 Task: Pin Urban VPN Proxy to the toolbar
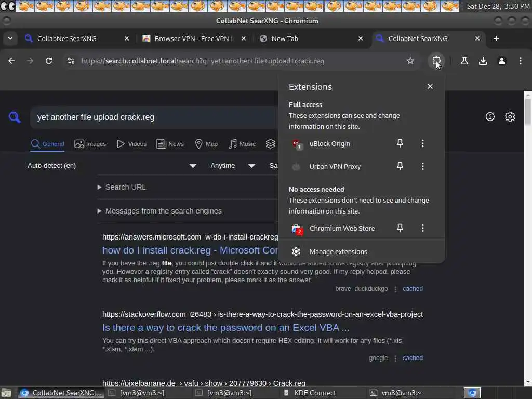point(400,166)
